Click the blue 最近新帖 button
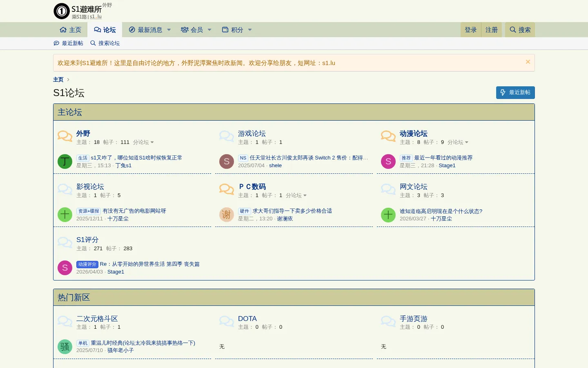The width and height of the screenshot is (588, 368). 515,92
